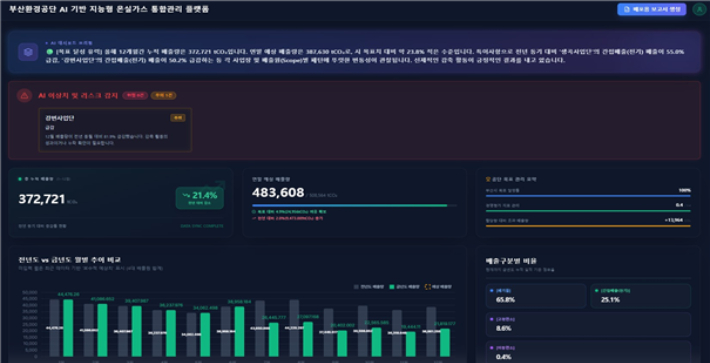Viewport: 710px width, 363px height.
Task: Click the year-end projection progress bar
Action: point(355,205)
